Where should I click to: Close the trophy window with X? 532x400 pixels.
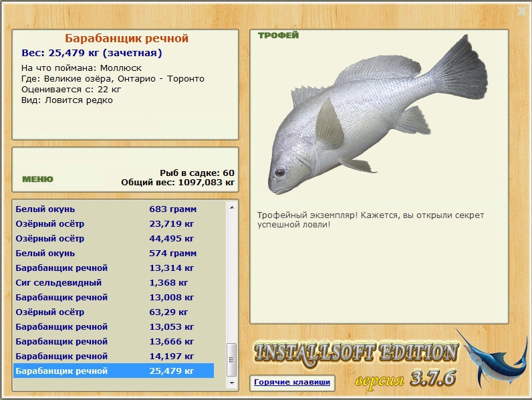click(522, 11)
